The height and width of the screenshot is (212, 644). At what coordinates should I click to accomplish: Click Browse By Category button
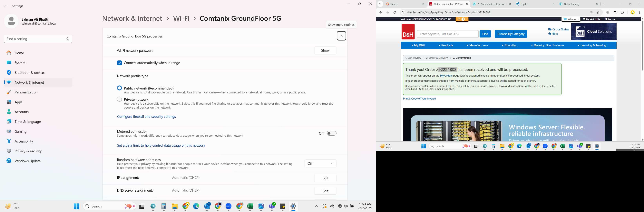(x=511, y=34)
